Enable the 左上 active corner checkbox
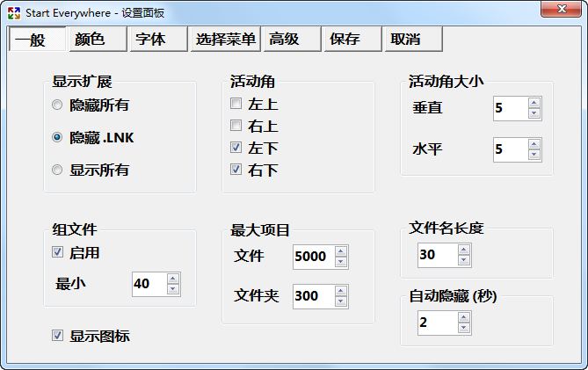588x370 pixels. [236, 105]
